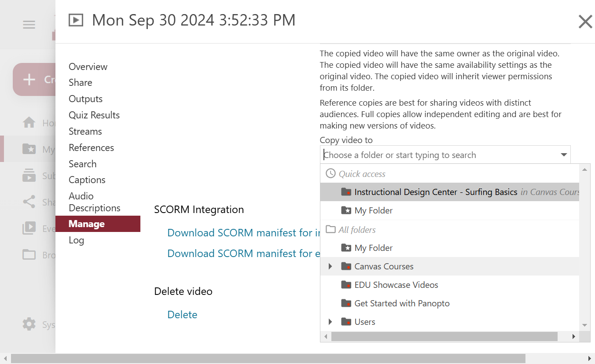Click the My Folder star icon in sidebar
Image resolution: width=595 pixels, height=364 pixels.
[x=29, y=149]
